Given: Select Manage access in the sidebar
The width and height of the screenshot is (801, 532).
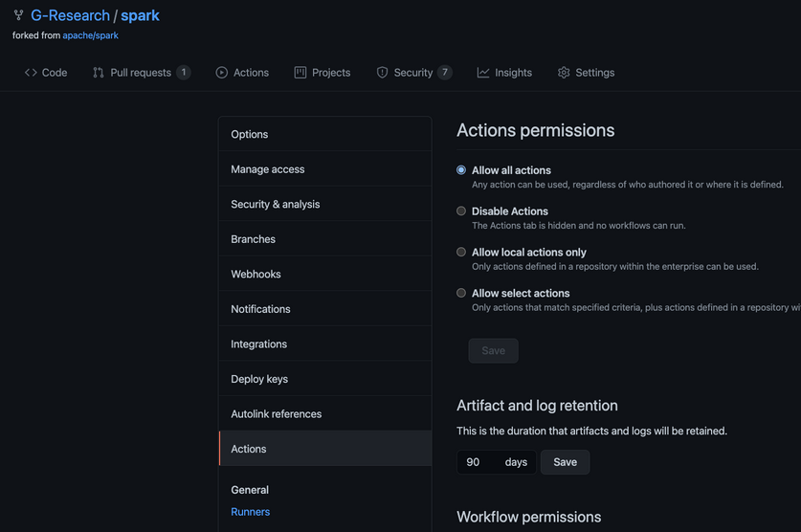Looking at the screenshot, I should [324, 169].
